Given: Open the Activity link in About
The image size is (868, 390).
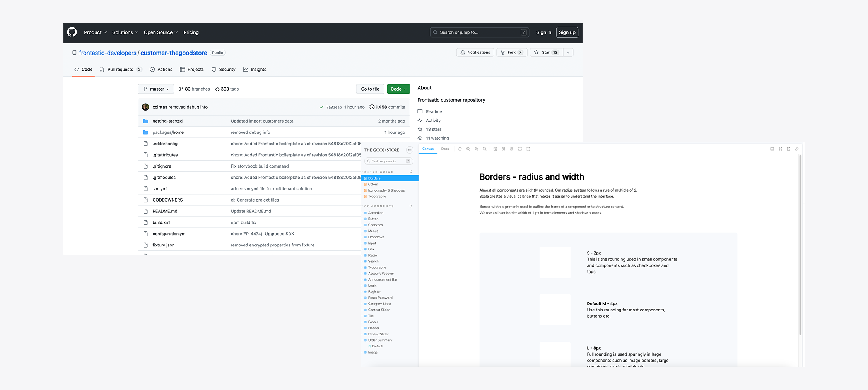Looking at the screenshot, I should (433, 121).
